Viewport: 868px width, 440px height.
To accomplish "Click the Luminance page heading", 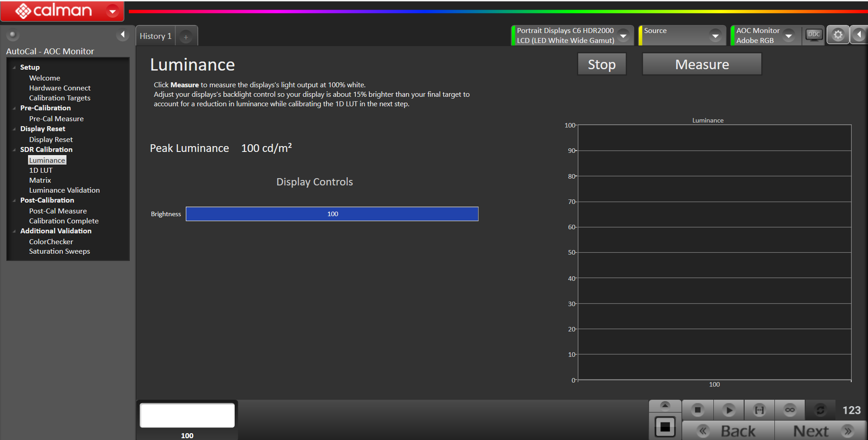I will point(192,65).
